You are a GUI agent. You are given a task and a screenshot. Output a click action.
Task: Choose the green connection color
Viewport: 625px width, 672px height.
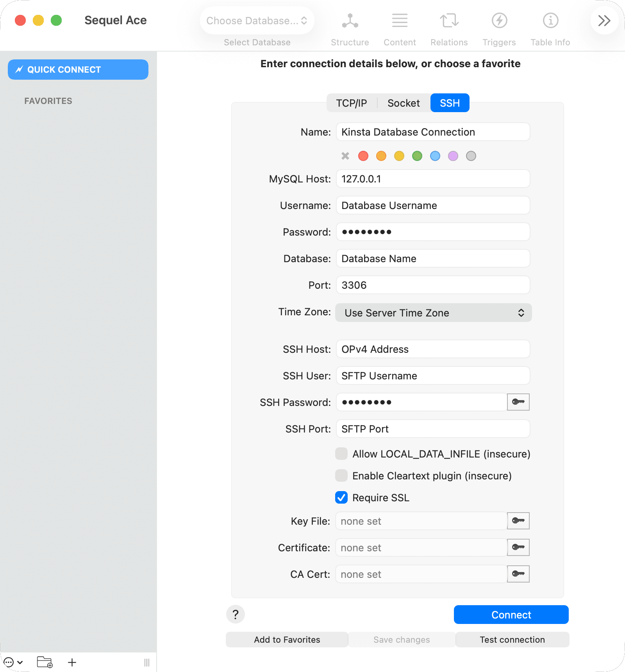pyautogui.click(x=417, y=156)
